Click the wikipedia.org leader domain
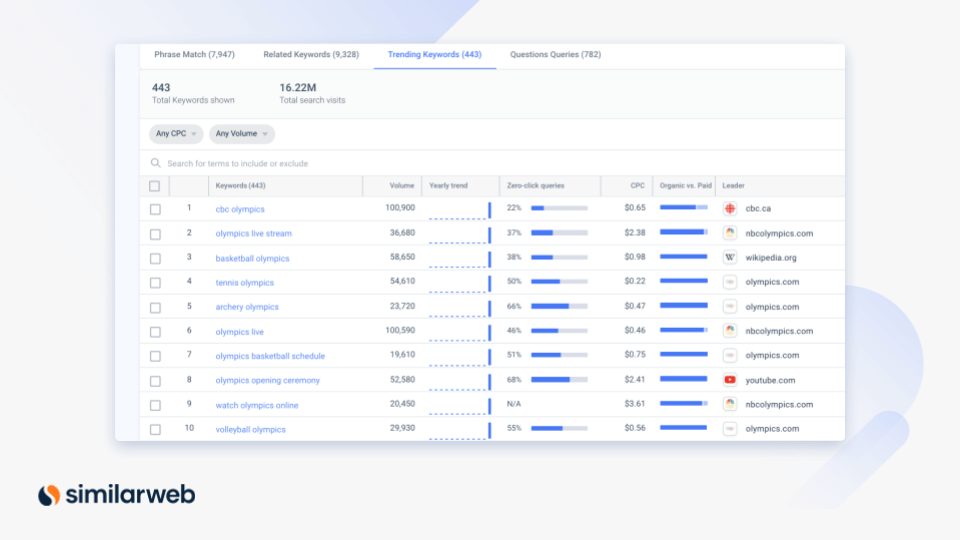This screenshot has height=540, width=960. tap(771, 258)
